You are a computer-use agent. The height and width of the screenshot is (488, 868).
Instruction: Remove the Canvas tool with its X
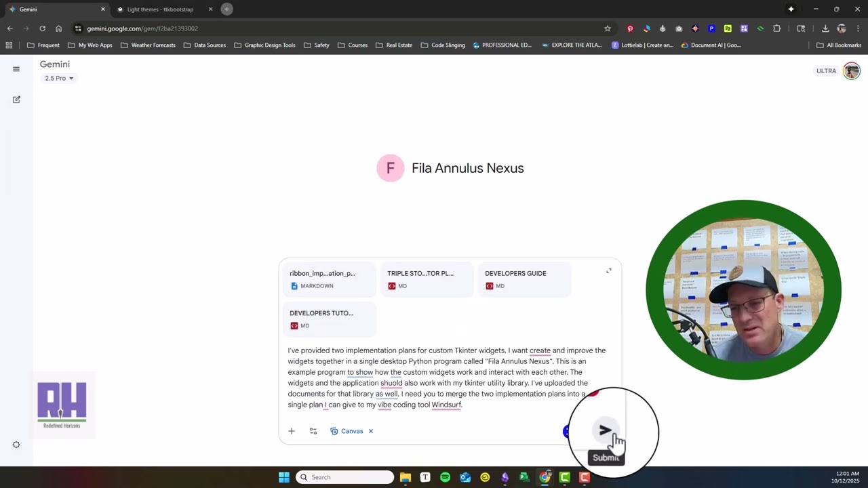pos(371,431)
